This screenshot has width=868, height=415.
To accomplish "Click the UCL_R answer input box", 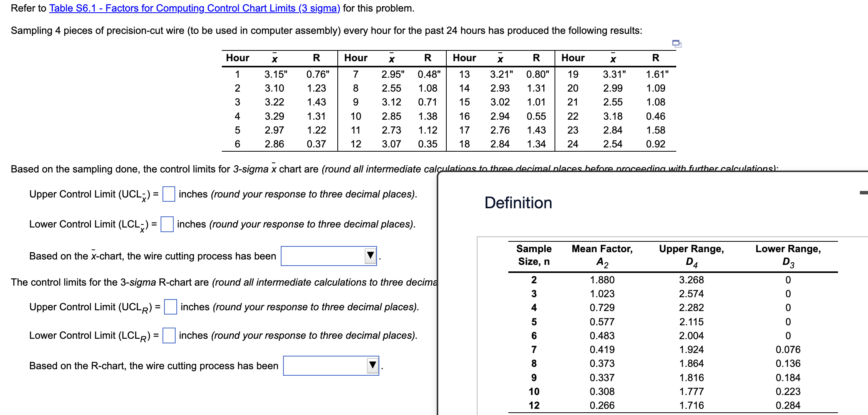I will pos(171,307).
